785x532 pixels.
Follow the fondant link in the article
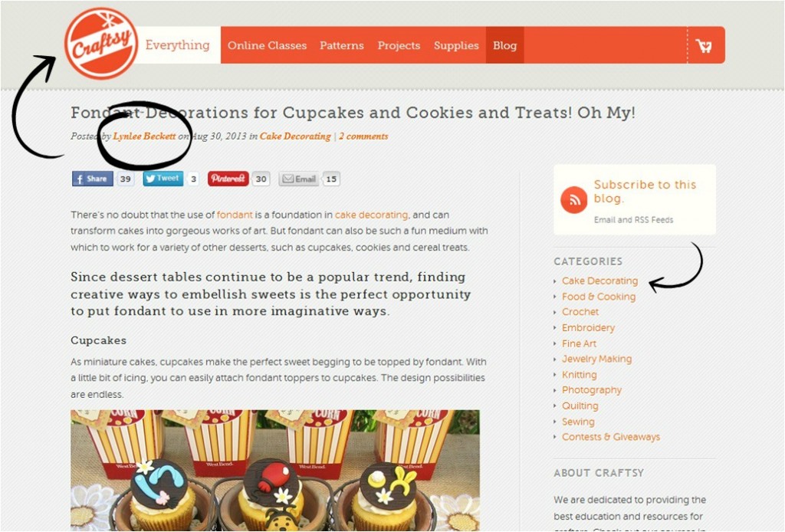[x=235, y=215]
